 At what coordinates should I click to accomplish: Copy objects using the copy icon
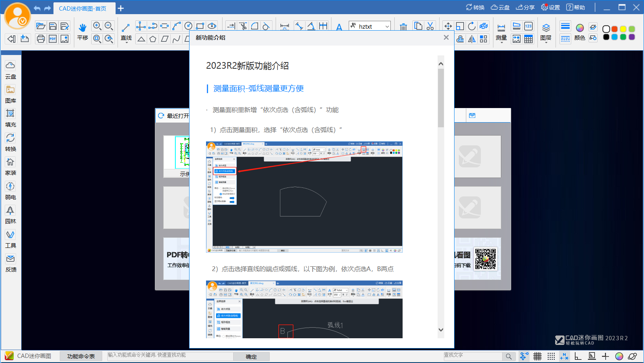point(418,26)
